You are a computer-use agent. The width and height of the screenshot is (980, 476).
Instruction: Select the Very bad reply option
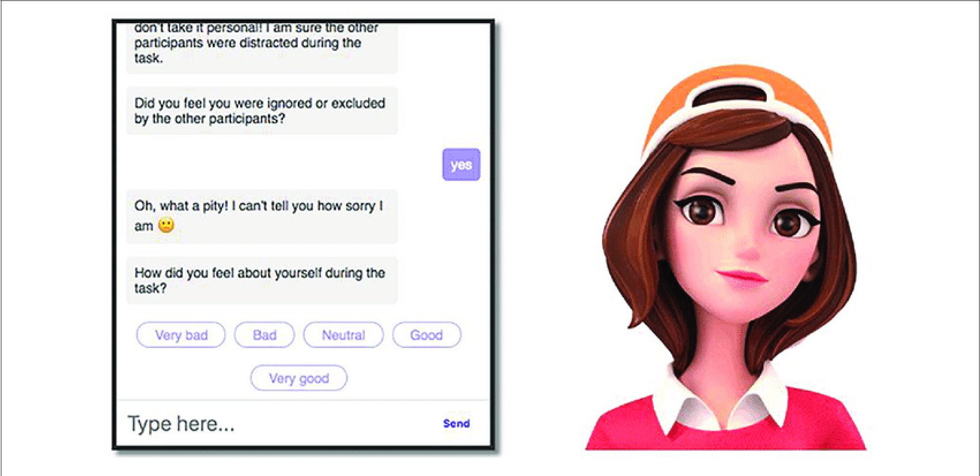181,335
